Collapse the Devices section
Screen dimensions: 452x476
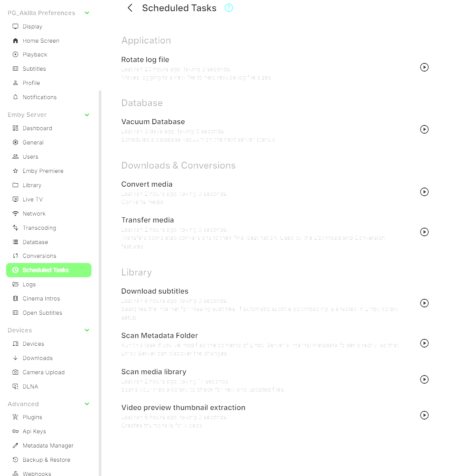pos(87,330)
